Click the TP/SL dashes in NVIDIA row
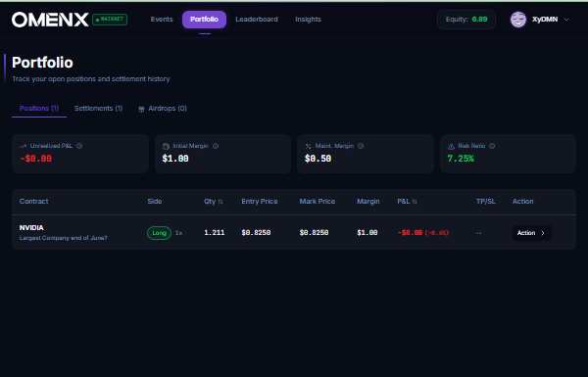The width and height of the screenshot is (588, 377). click(x=478, y=233)
